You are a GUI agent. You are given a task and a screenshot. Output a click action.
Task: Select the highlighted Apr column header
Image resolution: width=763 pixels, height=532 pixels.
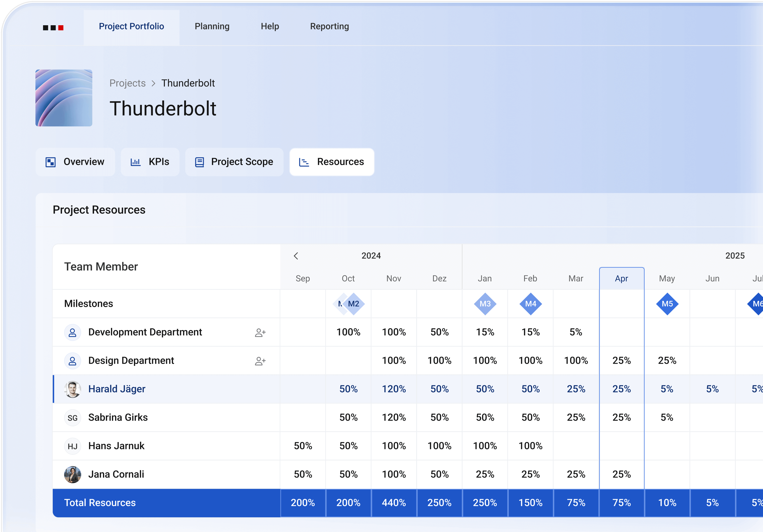point(621,278)
